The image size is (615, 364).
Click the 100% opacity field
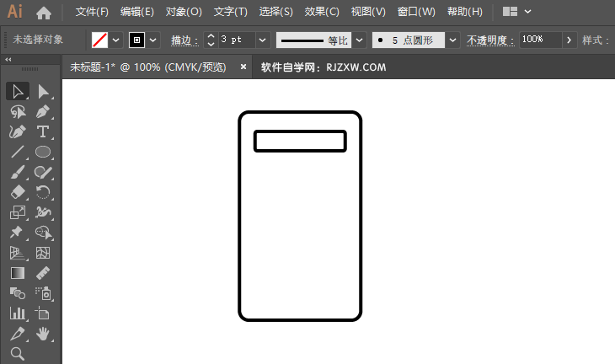point(541,40)
